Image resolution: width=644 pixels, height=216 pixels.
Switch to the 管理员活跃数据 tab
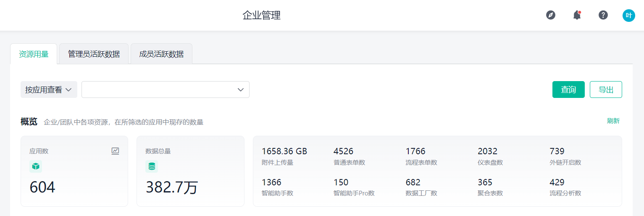pos(94,54)
